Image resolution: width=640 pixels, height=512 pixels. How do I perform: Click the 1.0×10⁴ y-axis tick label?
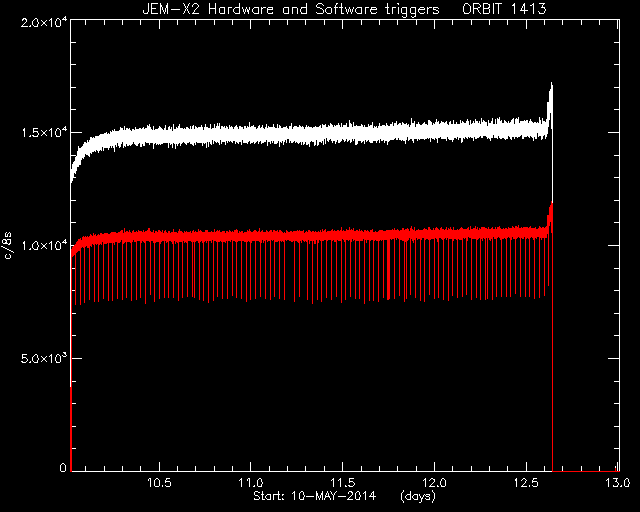(44, 245)
